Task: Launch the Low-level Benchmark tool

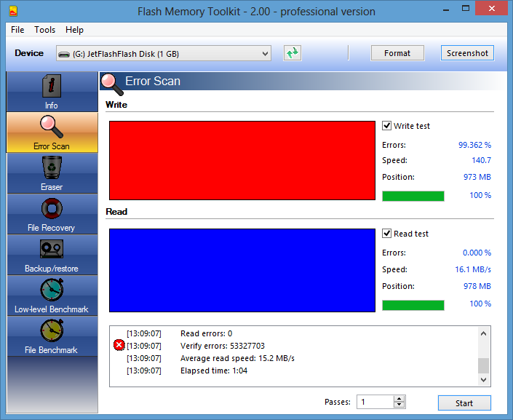Action: pyautogui.click(x=51, y=290)
